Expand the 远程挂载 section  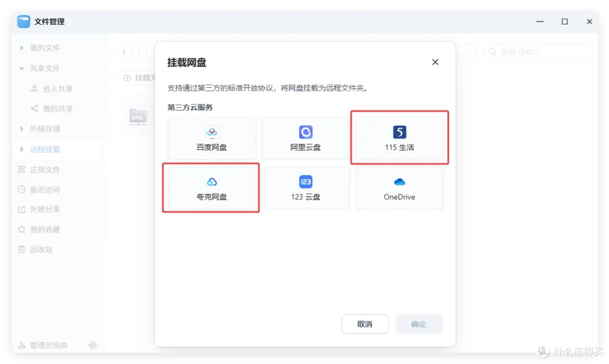click(22, 149)
